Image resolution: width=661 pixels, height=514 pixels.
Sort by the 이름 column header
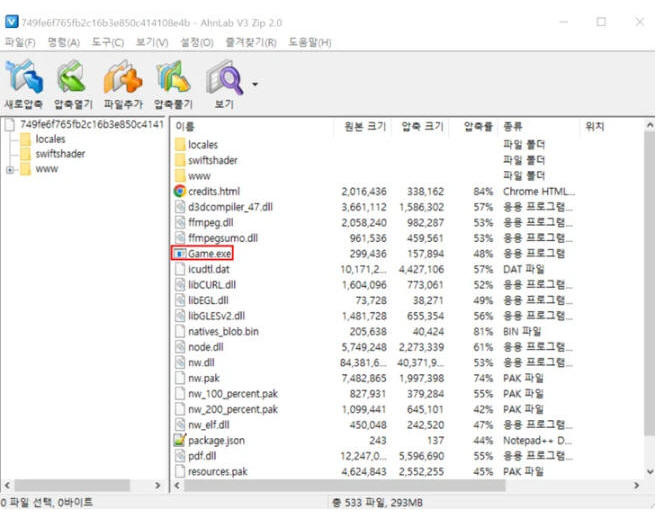click(x=185, y=126)
